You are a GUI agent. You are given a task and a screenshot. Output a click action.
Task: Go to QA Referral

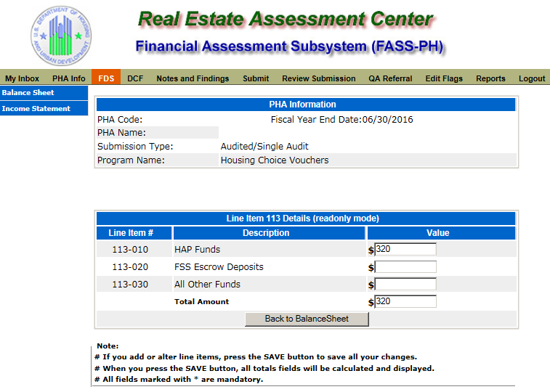[390, 78]
